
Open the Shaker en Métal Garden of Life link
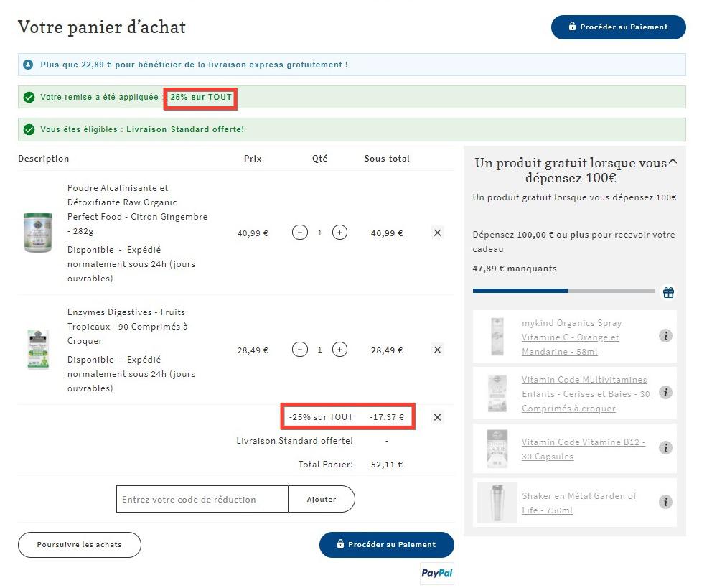pyautogui.click(x=579, y=503)
